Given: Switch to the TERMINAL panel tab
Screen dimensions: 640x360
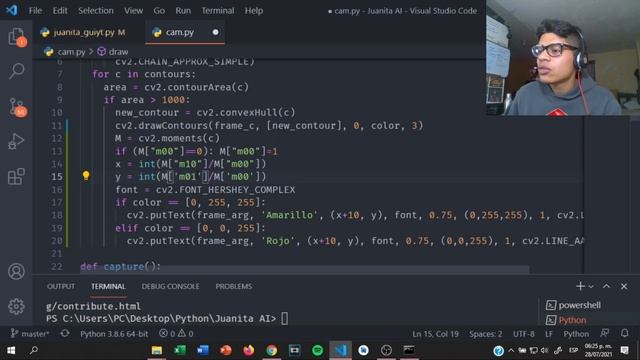Looking at the screenshot, I should [x=108, y=287].
